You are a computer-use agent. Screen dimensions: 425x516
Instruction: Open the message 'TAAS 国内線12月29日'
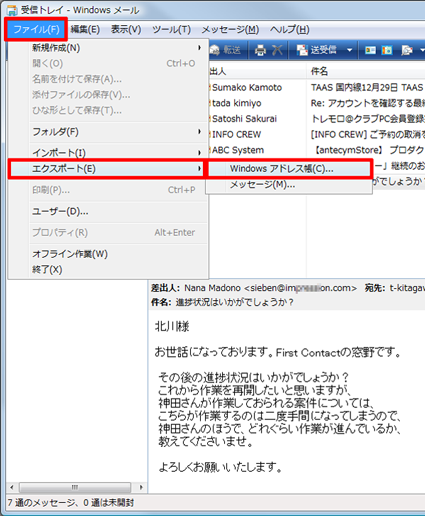(x=367, y=88)
